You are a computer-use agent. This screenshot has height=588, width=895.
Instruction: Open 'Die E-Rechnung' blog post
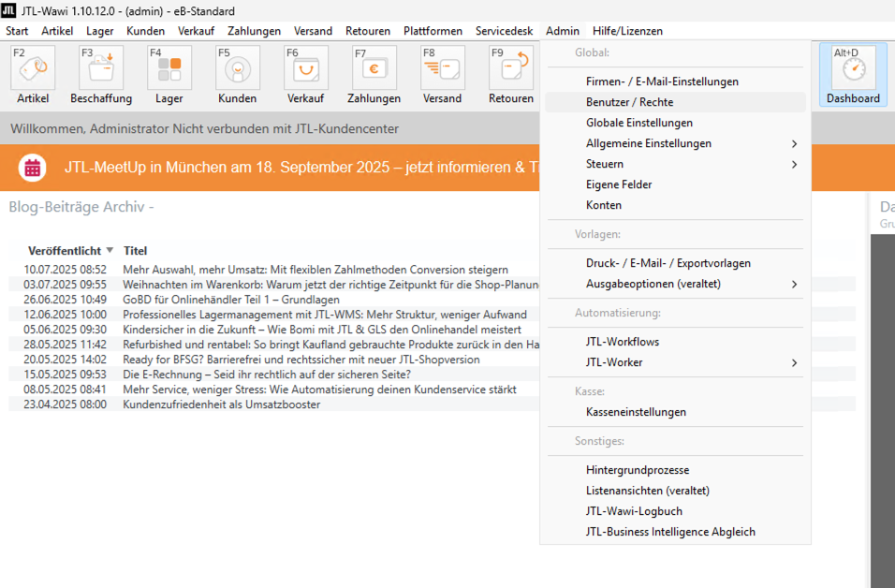(x=267, y=375)
